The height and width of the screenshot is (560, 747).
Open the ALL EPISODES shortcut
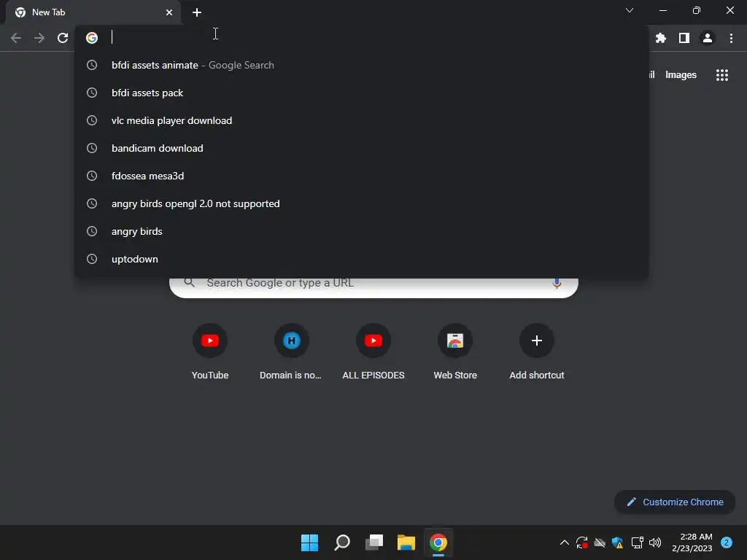[373, 352]
